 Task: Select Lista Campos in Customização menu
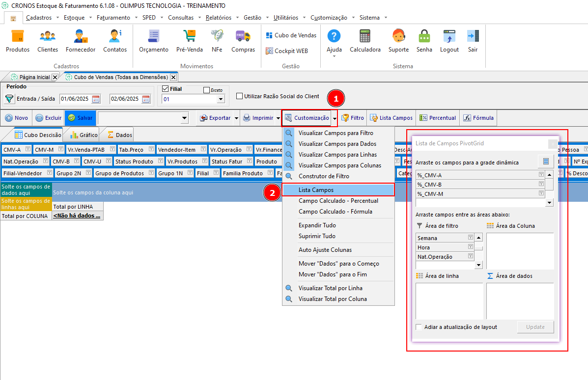tap(338, 190)
